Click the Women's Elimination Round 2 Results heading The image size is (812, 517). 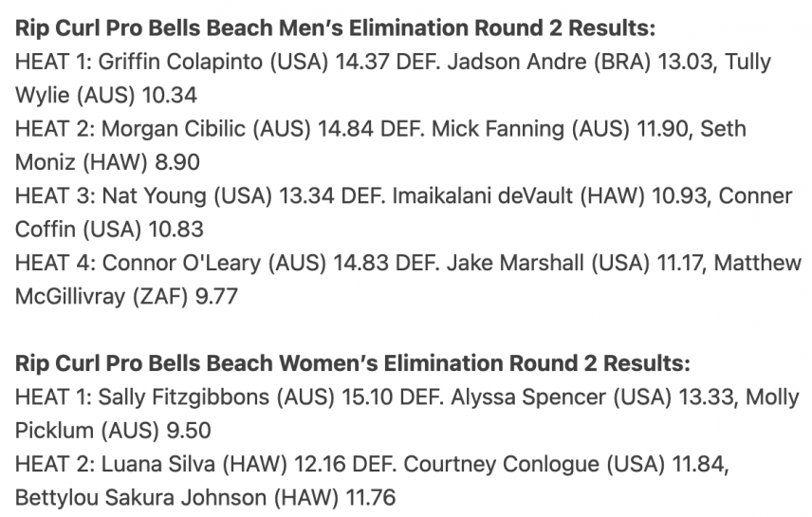coord(353,363)
